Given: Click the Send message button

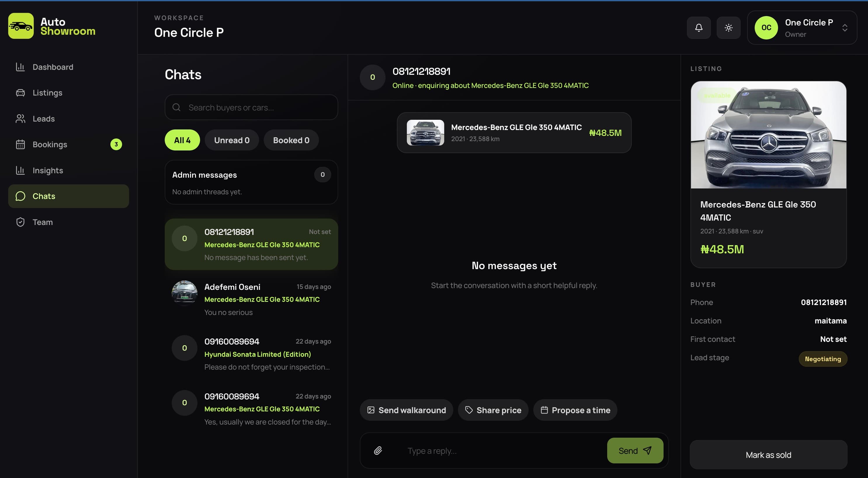Looking at the screenshot, I should click(x=635, y=451).
